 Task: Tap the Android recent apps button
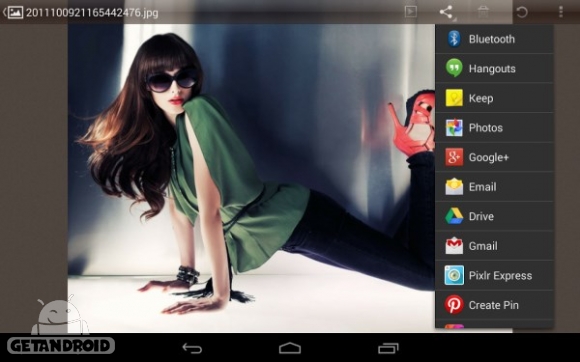coord(388,348)
